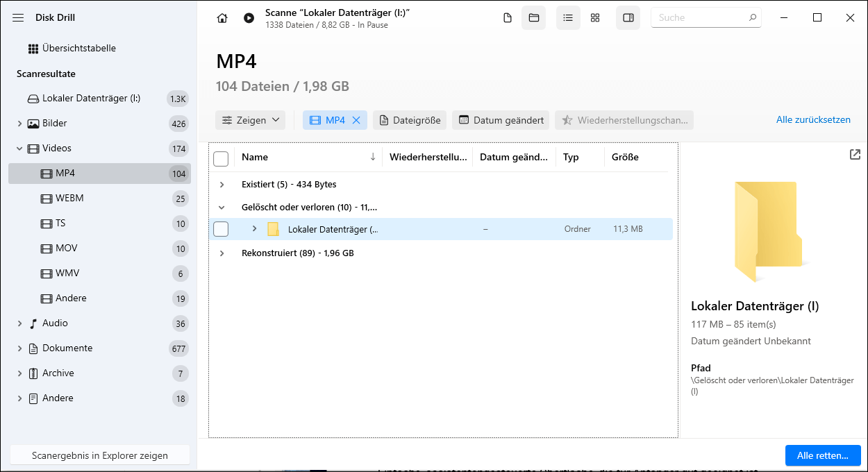Open the Zeigen filter dropdown
868x472 pixels.
pos(250,119)
